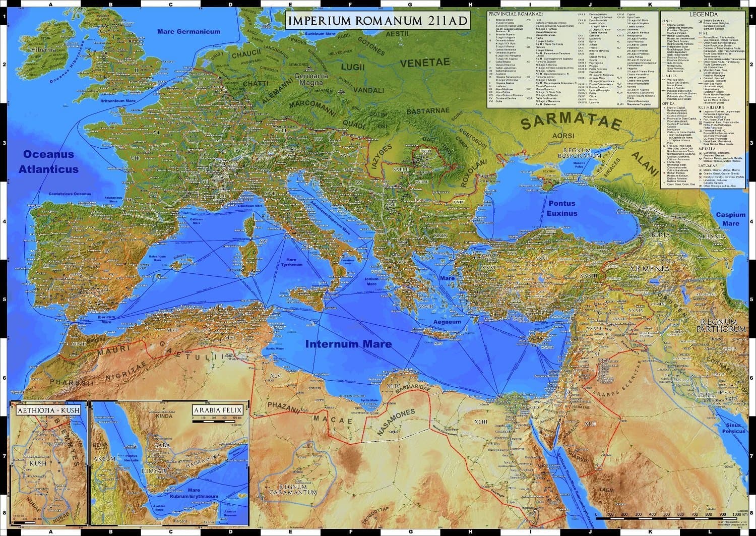
Task: Select the Granite symbol under Latumiae
Action: (700, 174)
